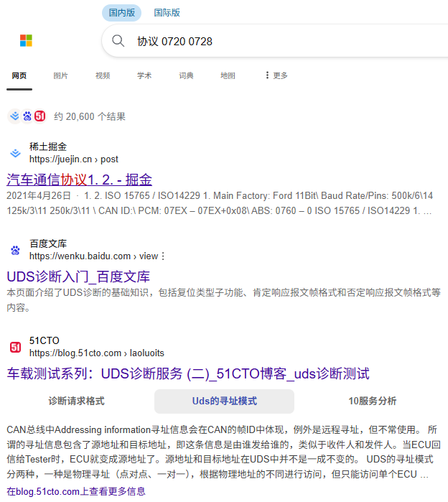Select the 诊断请求格式 section tab
The height and width of the screenshot is (502, 448).
[76, 401]
